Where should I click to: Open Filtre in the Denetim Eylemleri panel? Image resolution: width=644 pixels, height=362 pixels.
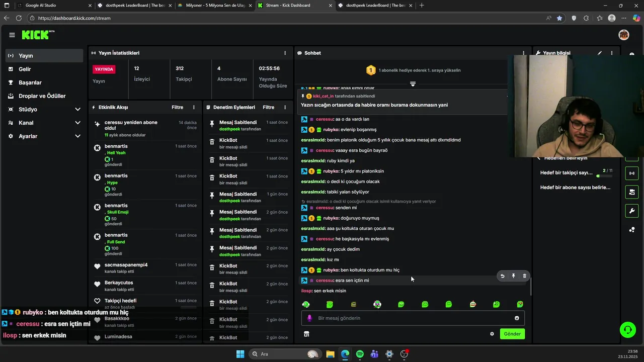(x=269, y=107)
